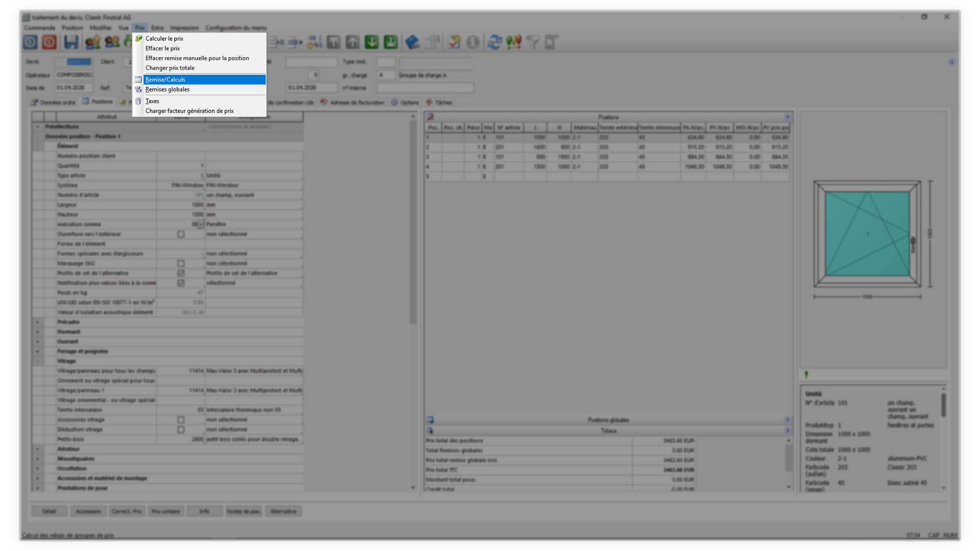Viewport: 980px width, 551px height.
Task: Uncheck Profils de set de l'alternative
Action: click(181, 273)
